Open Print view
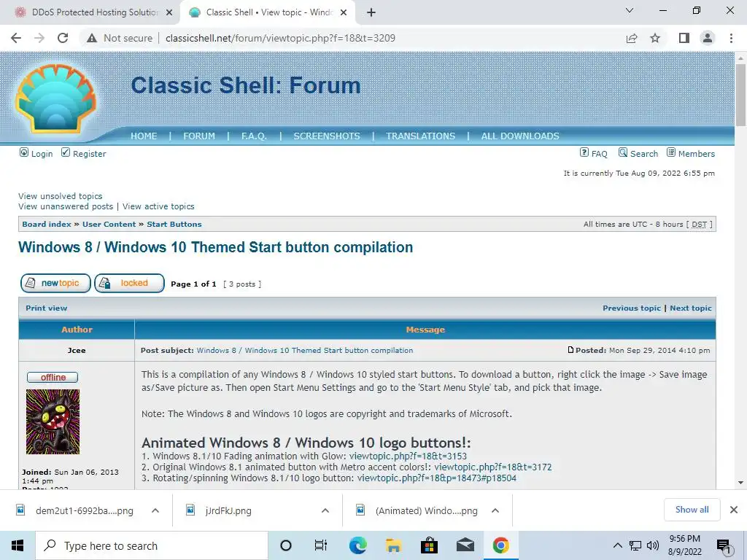This screenshot has width=747, height=560. click(x=47, y=308)
